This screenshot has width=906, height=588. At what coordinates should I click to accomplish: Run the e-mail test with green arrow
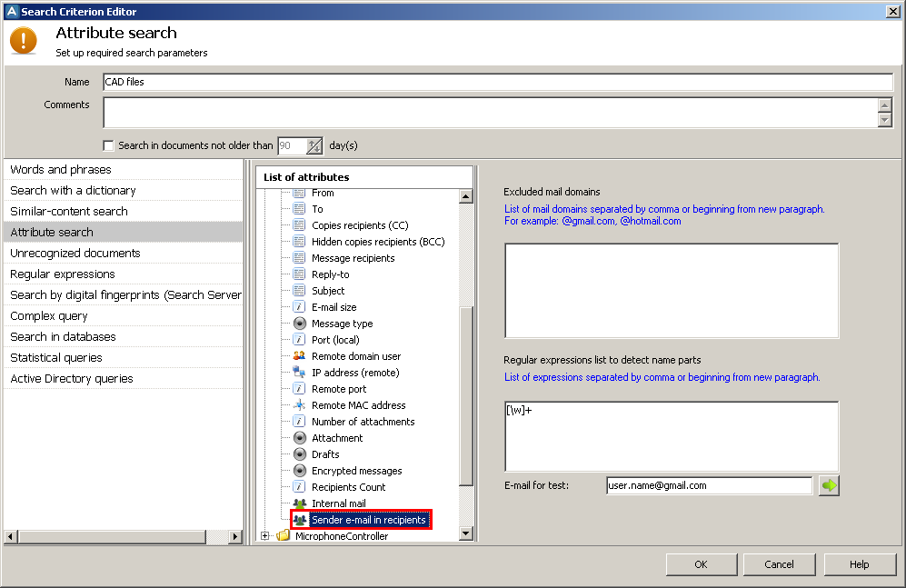point(829,486)
